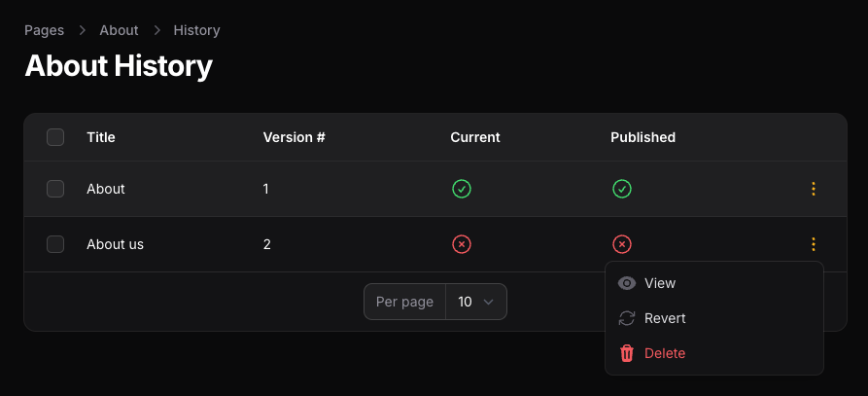Click the Title column header

point(101,137)
